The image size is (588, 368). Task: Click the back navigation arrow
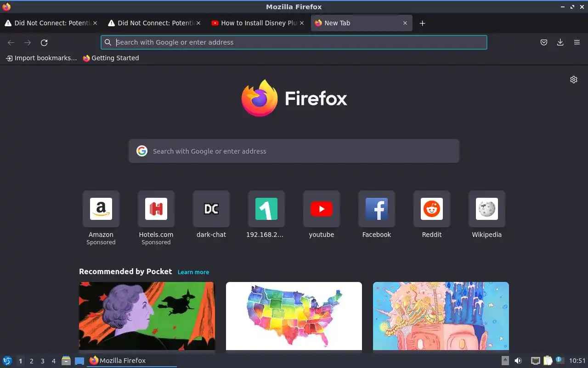coord(11,42)
